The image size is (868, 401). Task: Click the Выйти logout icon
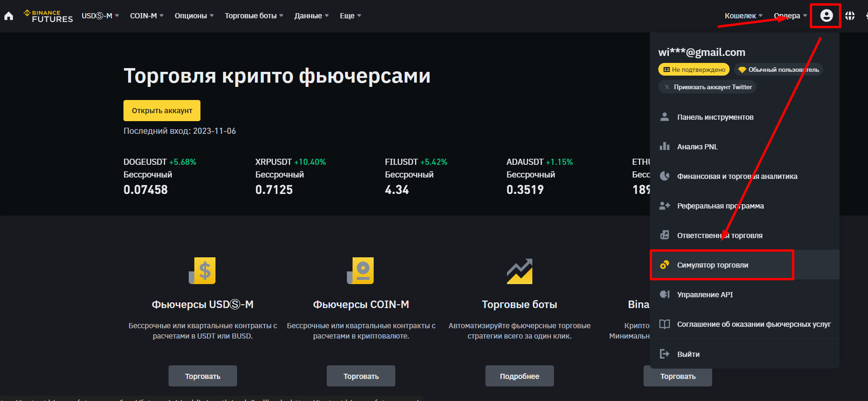pyautogui.click(x=664, y=354)
